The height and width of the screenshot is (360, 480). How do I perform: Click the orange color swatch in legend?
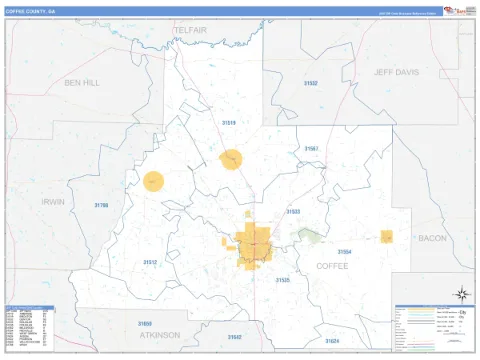click(422, 309)
